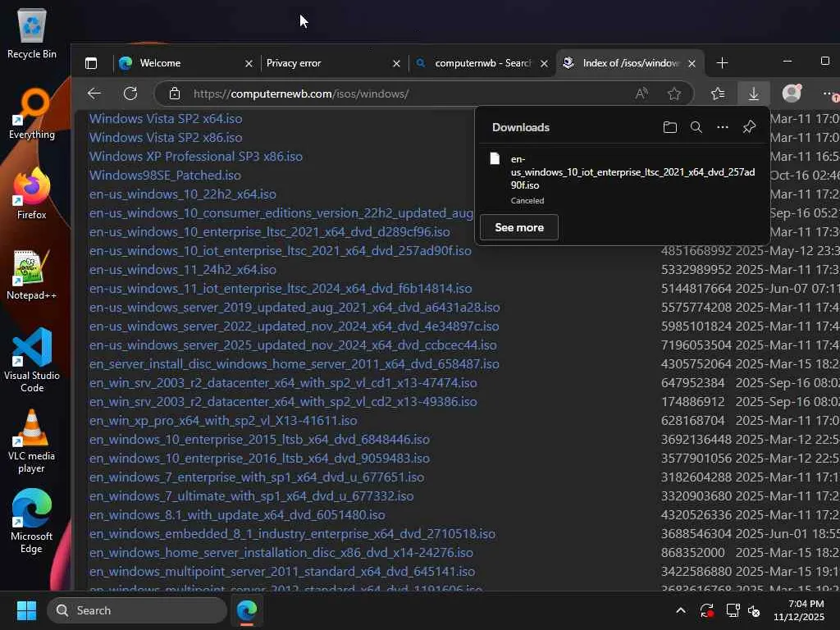
Task: Click the sync tray icon
Action: point(706,610)
